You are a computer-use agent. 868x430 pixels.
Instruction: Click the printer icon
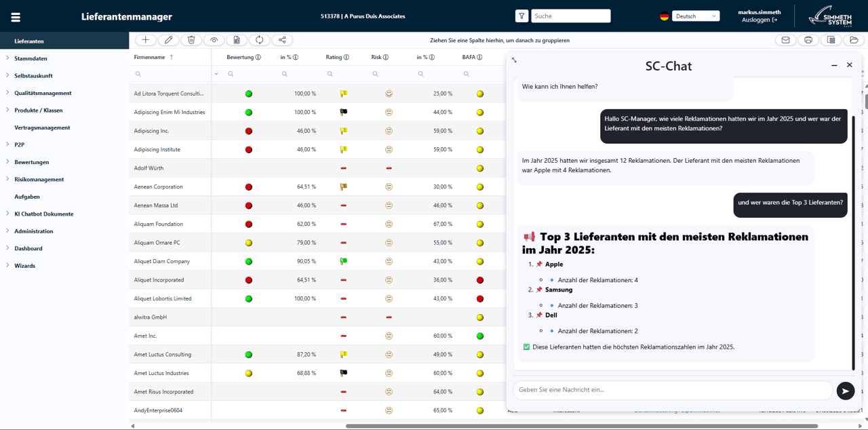click(x=808, y=40)
